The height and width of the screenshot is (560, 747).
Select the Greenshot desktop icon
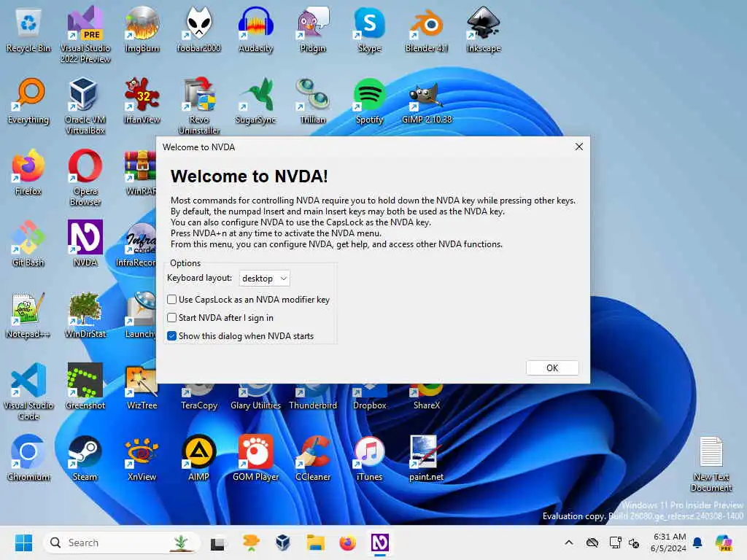coord(85,388)
